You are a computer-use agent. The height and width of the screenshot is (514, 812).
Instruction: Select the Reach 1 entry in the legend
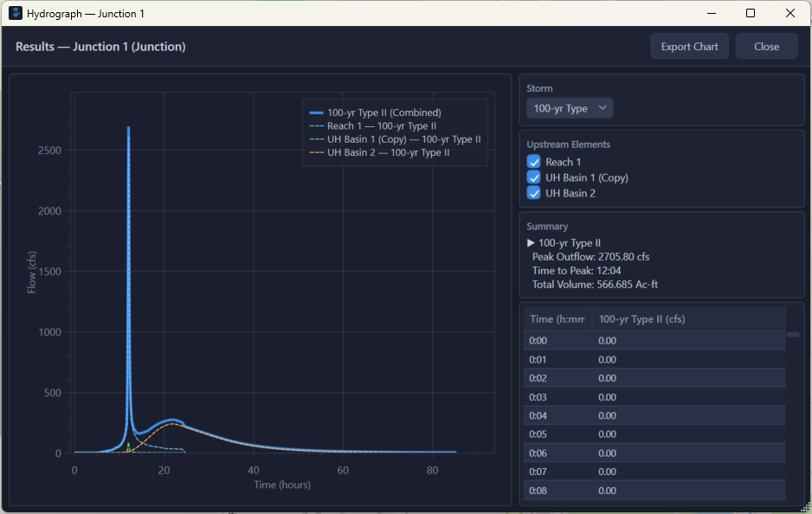point(381,125)
